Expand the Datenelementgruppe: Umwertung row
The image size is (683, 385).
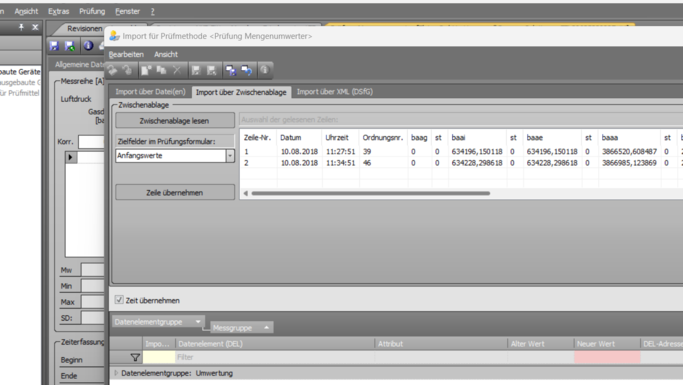pos(116,373)
